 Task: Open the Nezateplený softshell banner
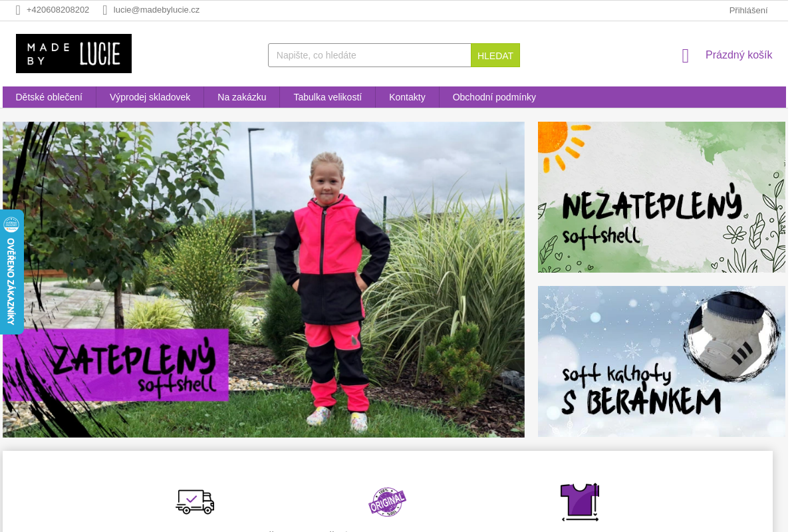[x=662, y=197]
